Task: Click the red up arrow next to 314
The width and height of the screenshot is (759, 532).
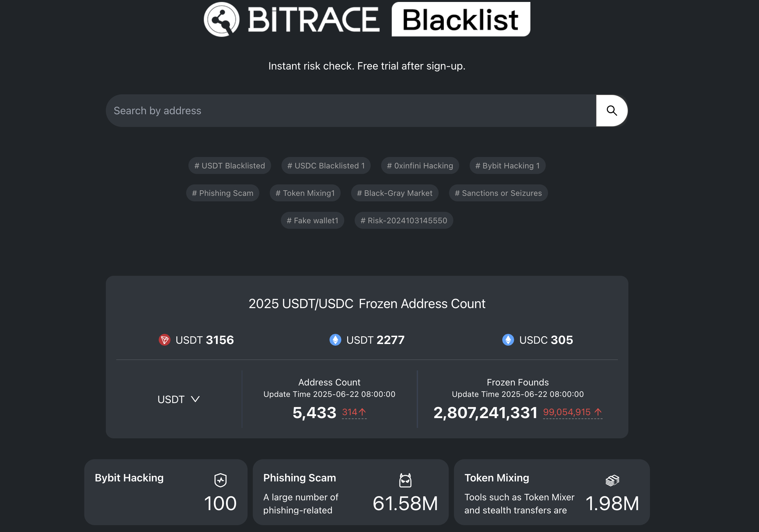Action: (x=363, y=412)
